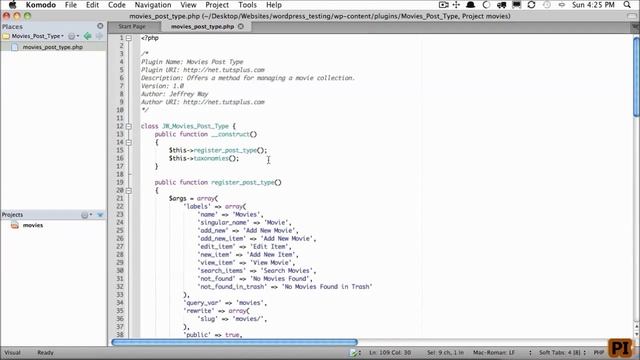This screenshot has height=360, width=640.
Task: Click the movies project folder icon
Action: [15, 225]
